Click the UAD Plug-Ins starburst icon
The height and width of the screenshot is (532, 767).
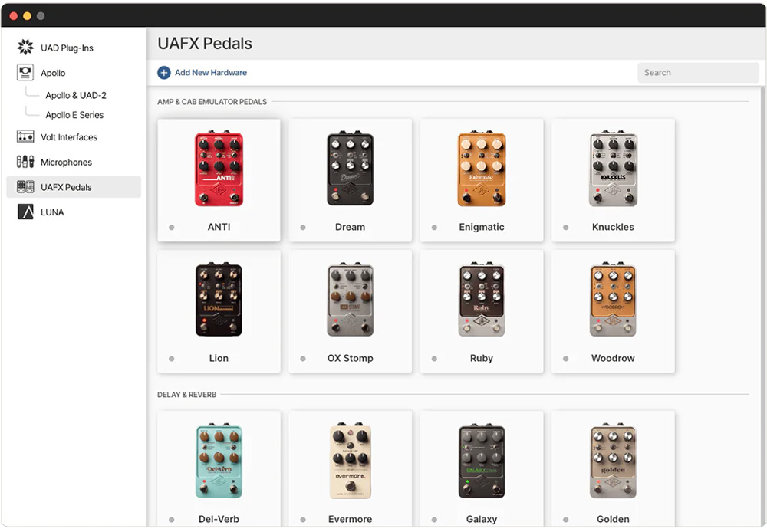click(x=25, y=48)
